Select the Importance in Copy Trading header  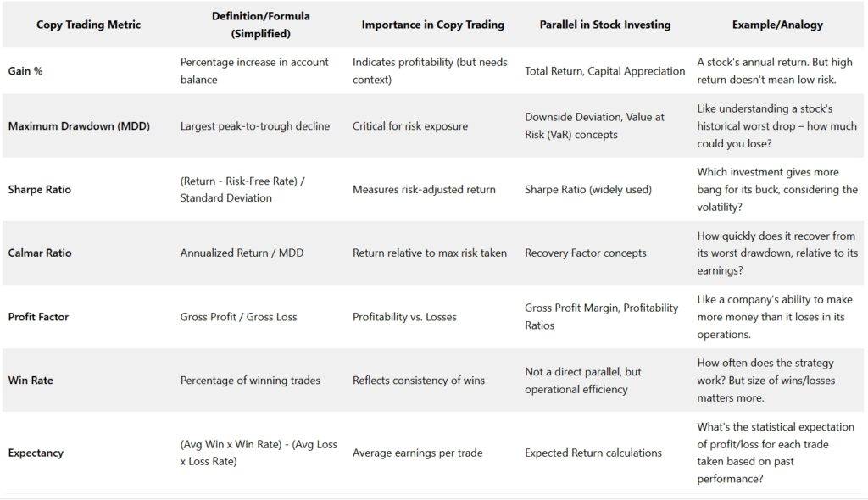(432, 25)
